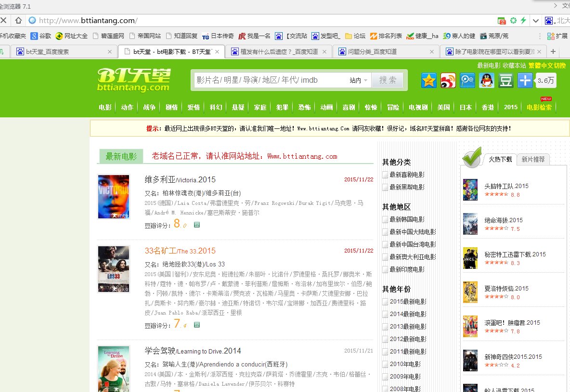Share the page to QQ
This screenshot has width=570, height=392.
pyautogui.click(x=486, y=81)
